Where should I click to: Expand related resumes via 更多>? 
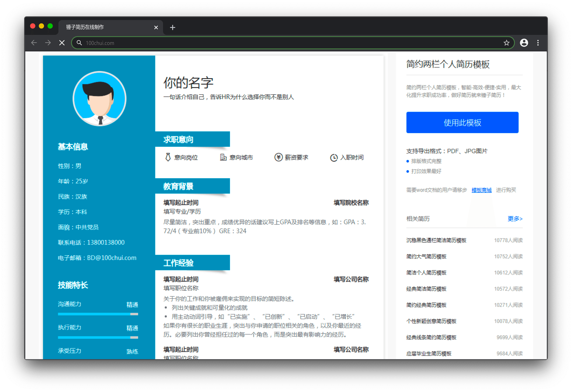515,219
